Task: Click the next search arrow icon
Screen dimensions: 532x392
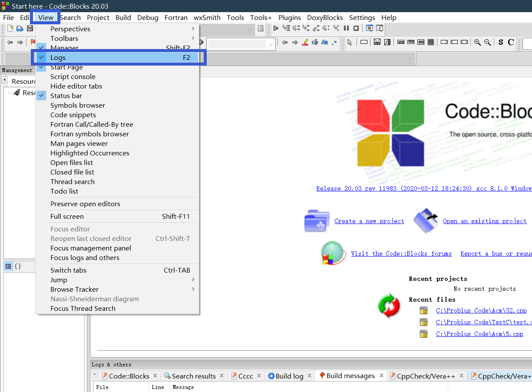Action: pos(295,42)
